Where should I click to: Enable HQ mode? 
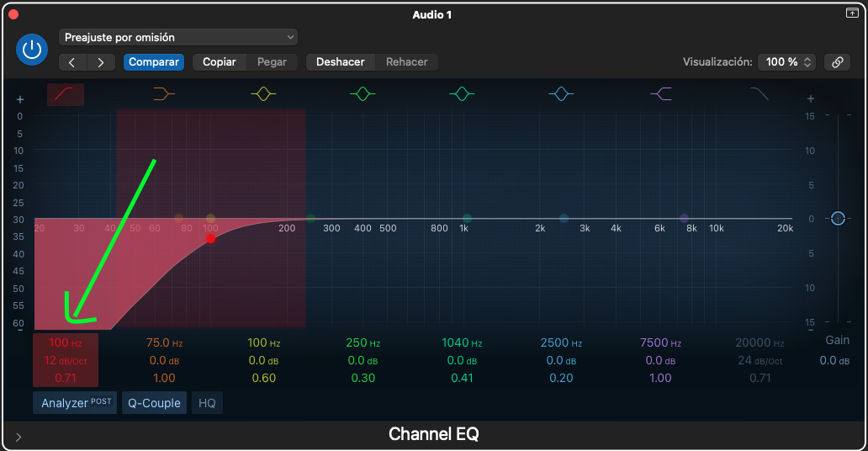207,403
